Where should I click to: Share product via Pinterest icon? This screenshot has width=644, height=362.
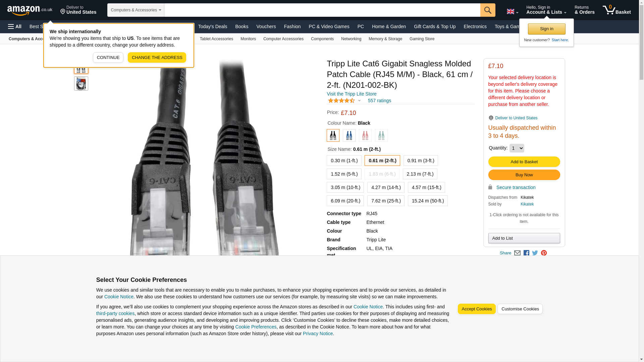(x=544, y=253)
